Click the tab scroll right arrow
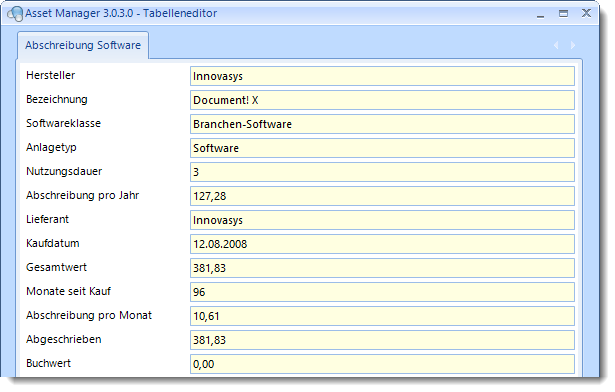This screenshot has width=615, height=392. click(x=573, y=45)
